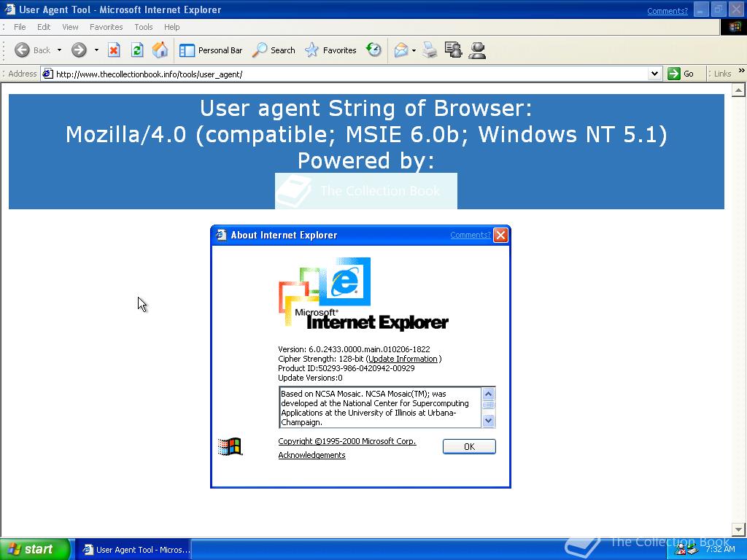Click Comments? link in About dialog

coord(471,235)
